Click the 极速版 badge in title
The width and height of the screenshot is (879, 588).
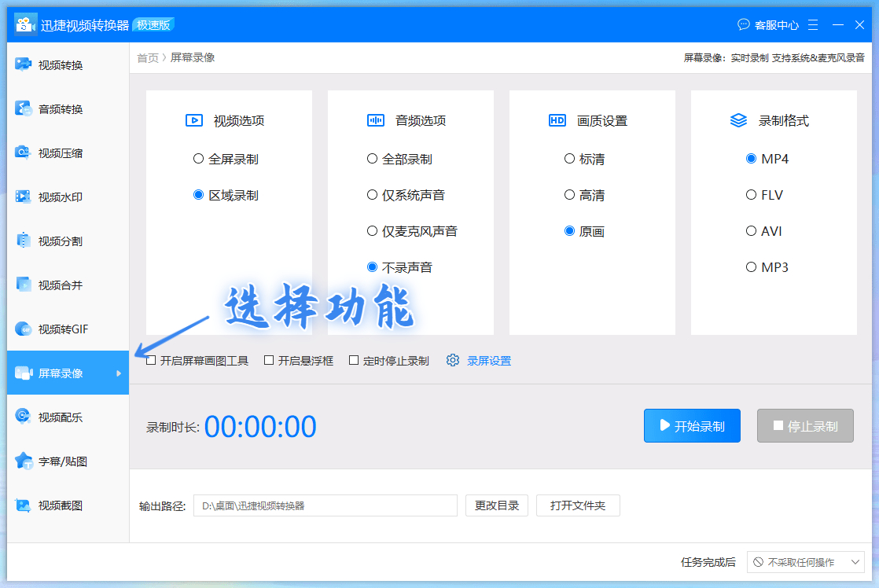click(x=153, y=25)
